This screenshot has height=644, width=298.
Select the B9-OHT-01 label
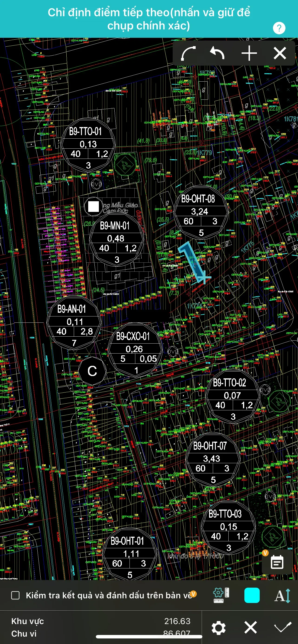(127, 541)
